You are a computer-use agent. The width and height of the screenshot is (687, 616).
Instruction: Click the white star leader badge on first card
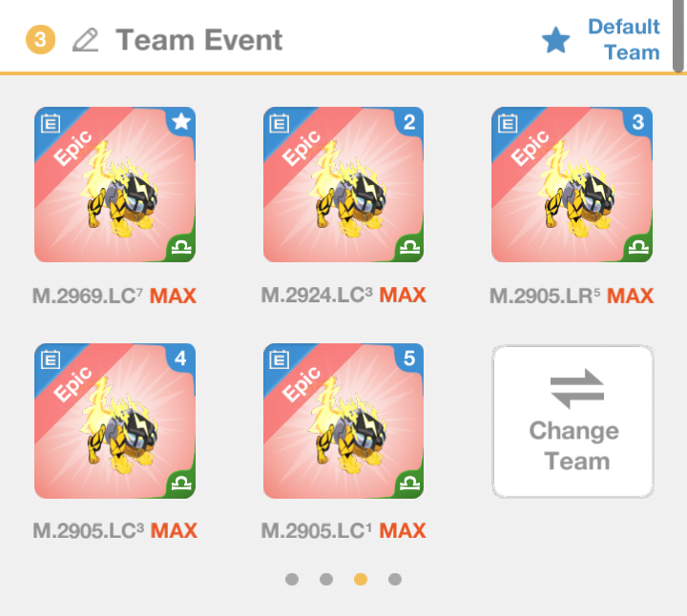181,121
